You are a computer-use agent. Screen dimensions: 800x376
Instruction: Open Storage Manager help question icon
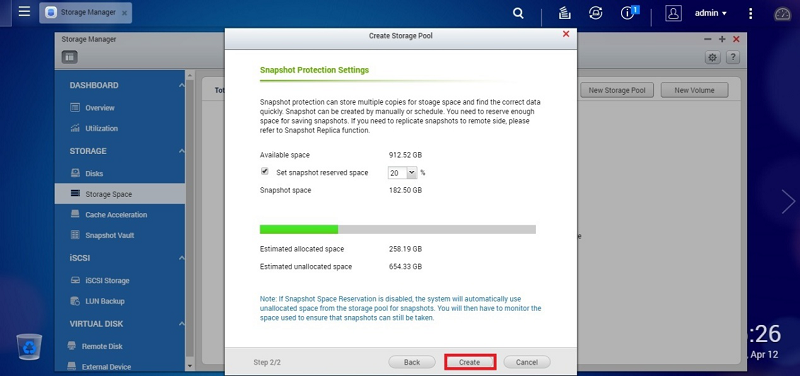tap(733, 57)
